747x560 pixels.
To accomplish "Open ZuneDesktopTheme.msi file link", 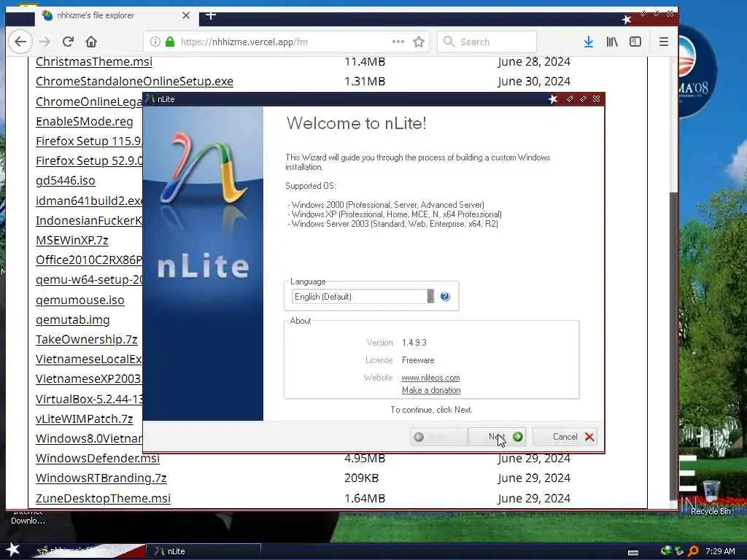I will (103, 499).
